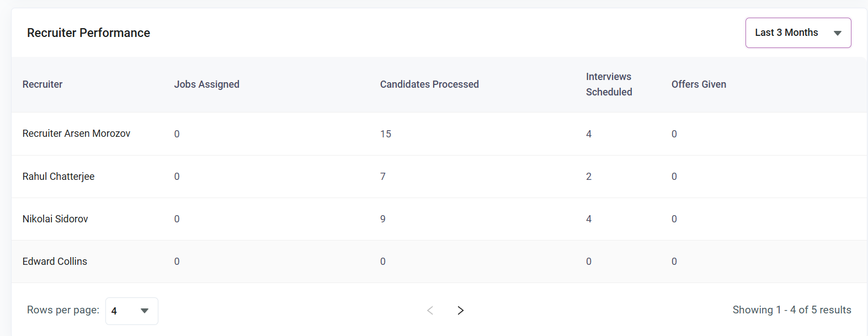Click Arsen Morozov's candidates processed value 15

point(386,134)
